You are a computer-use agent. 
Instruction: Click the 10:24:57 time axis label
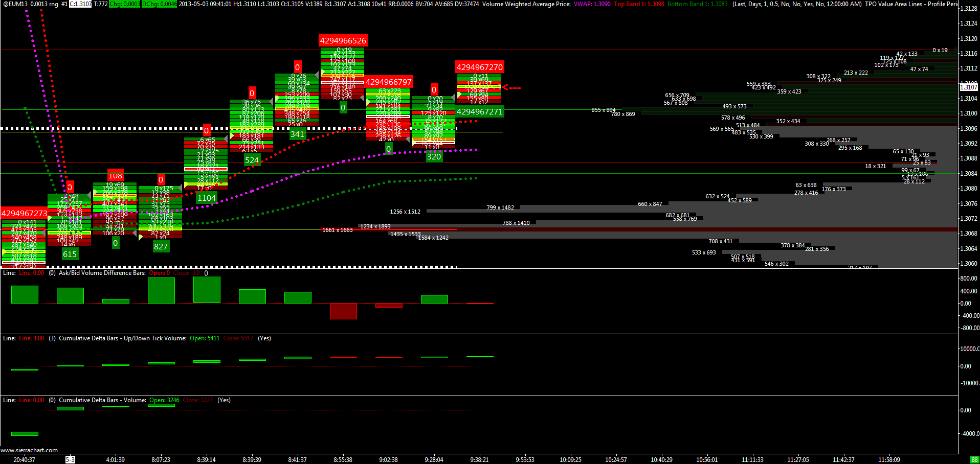616,460
